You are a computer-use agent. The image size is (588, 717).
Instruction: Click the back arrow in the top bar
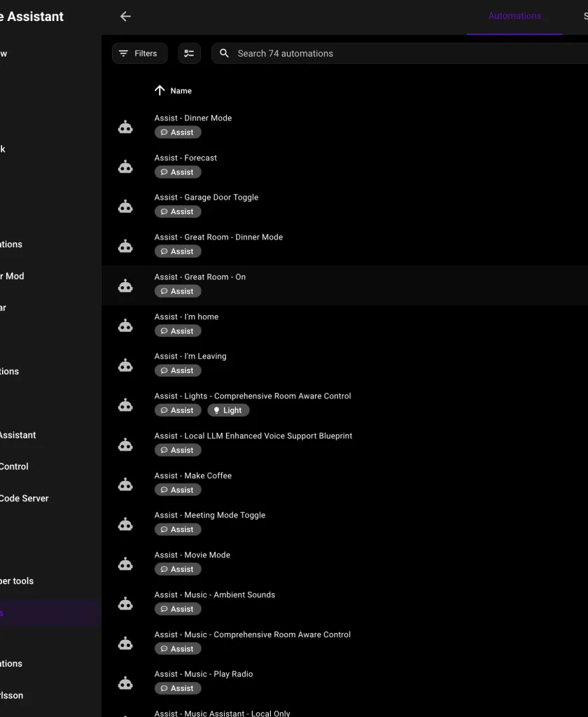coord(125,16)
